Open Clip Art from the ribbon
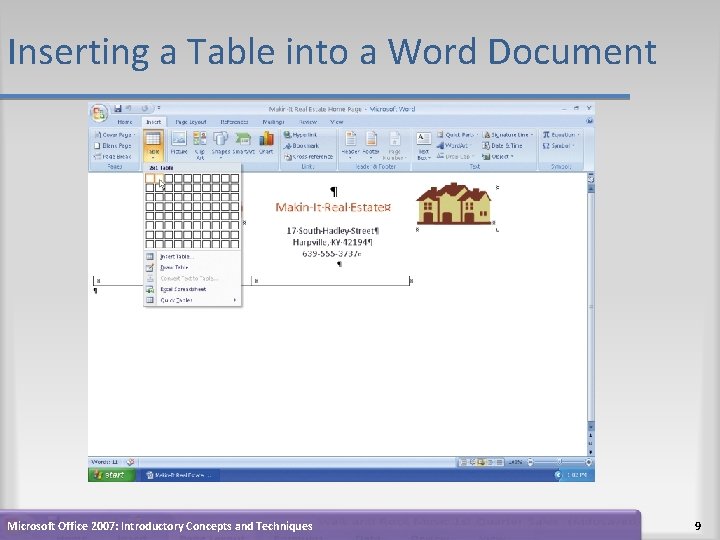This screenshot has width=720, height=540. click(x=200, y=145)
